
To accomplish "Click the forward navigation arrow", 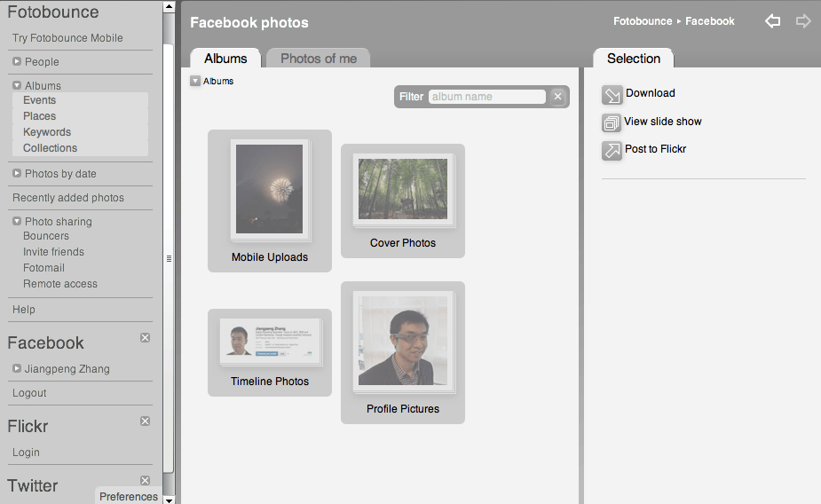I will coord(803,21).
